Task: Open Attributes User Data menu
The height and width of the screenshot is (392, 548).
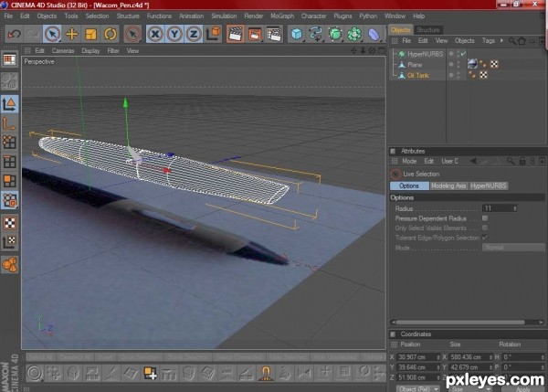Action: pos(449,161)
